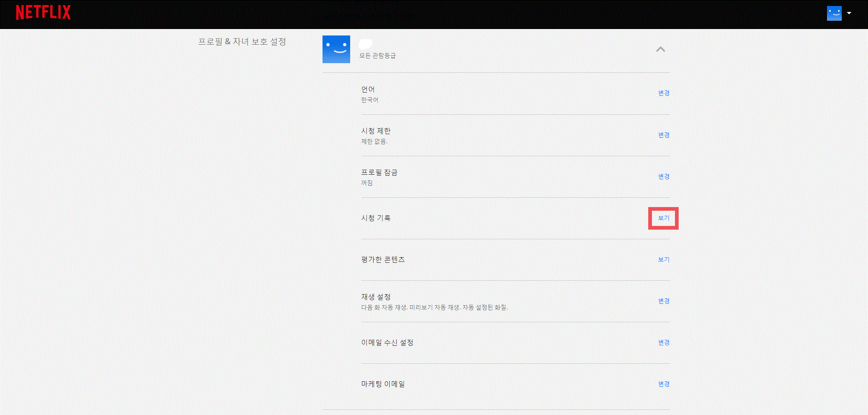Select the 평가한 콘텐츠 label
This screenshot has height=415, width=868.
[383, 260]
